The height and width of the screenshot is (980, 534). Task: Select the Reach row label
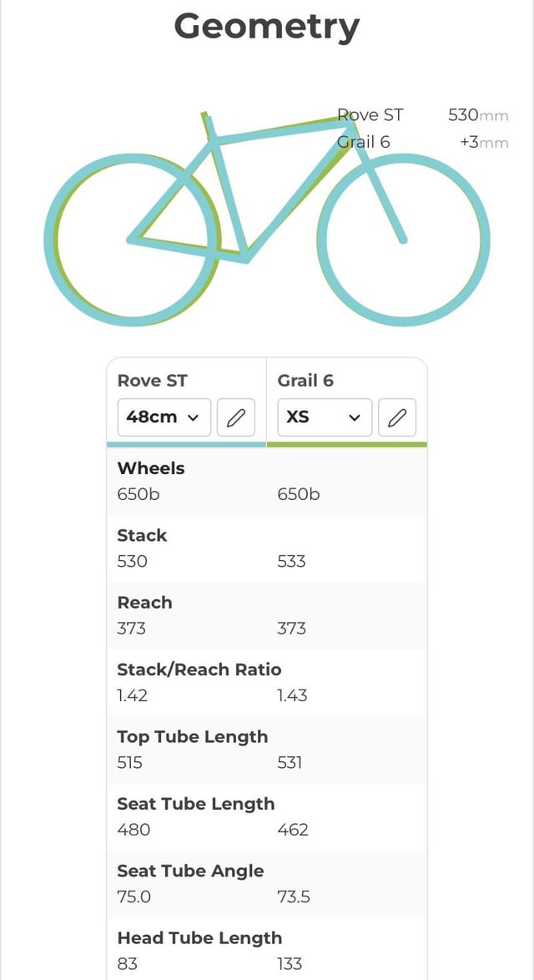[x=144, y=603]
